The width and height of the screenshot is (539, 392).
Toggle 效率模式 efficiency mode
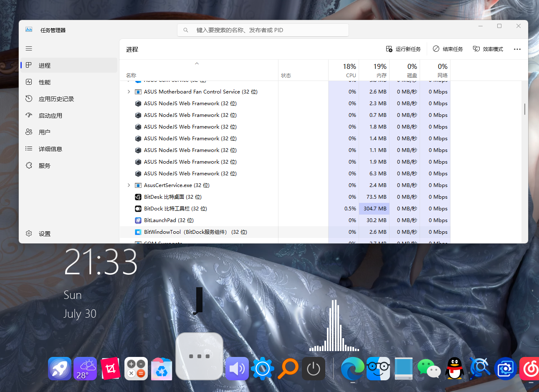click(488, 49)
